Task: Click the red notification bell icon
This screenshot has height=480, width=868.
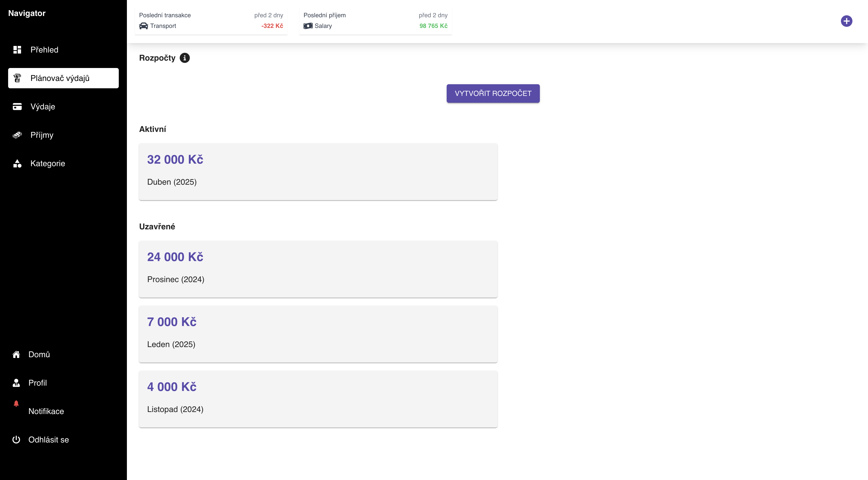Action: [x=16, y=404]
